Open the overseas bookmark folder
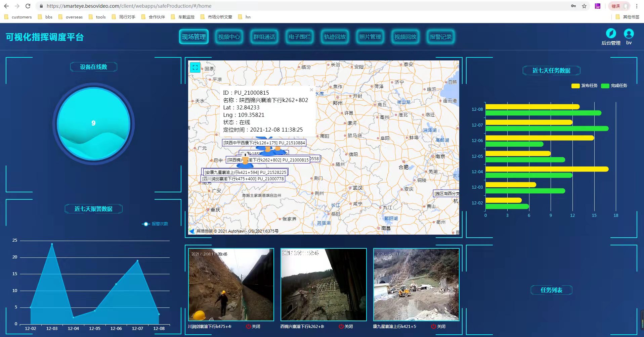 [71, 17]
